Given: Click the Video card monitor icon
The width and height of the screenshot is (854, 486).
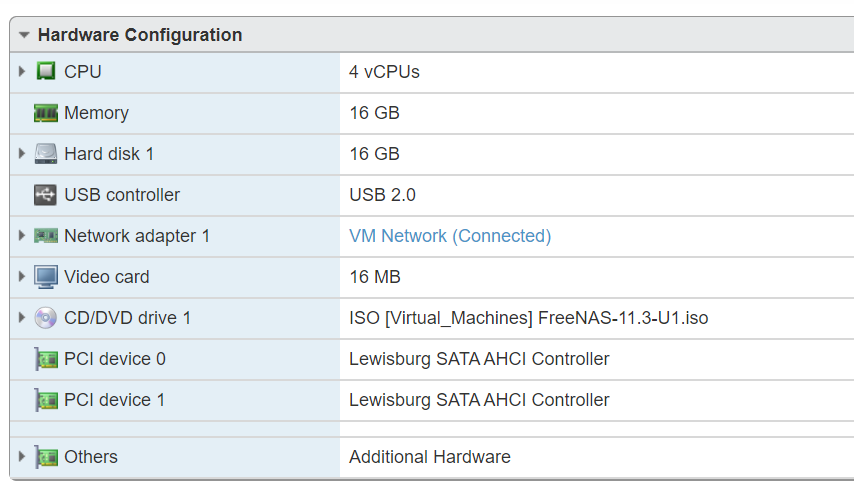Looking at the screenshot, I should tap(46, 277).
